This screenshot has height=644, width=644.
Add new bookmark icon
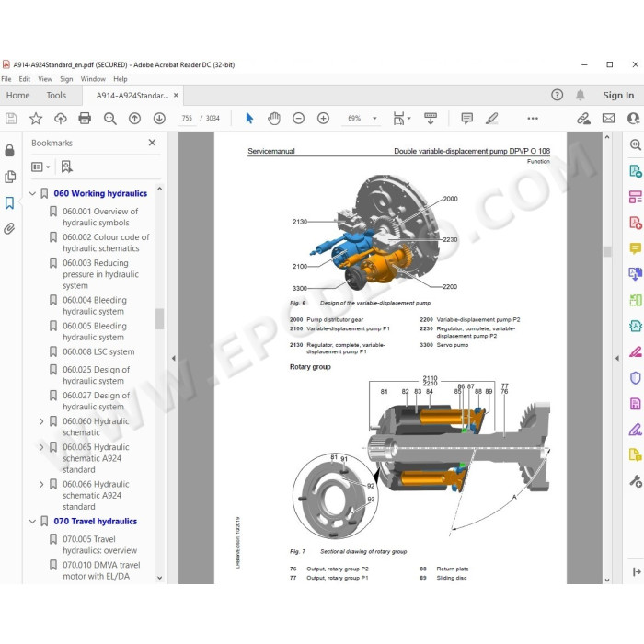tap(66, 167)
